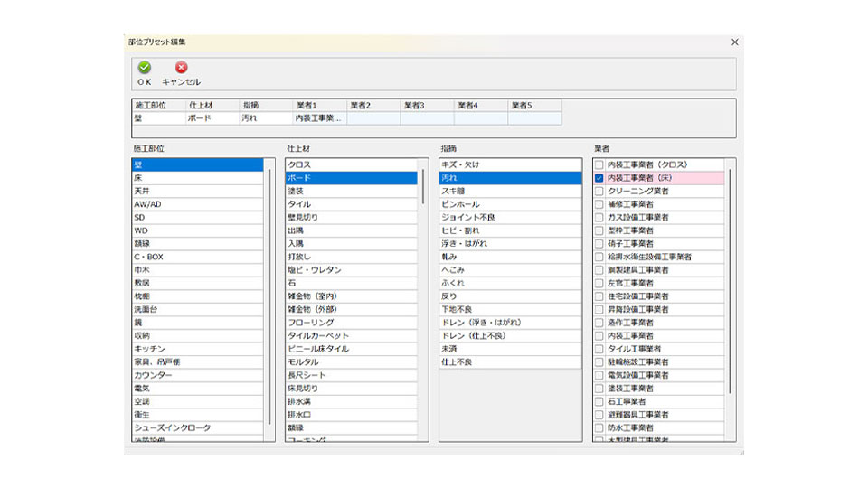Check the 防水工事業者 checkbox
The height and width of the screenshot is (488, 868).
click(599, 427)
